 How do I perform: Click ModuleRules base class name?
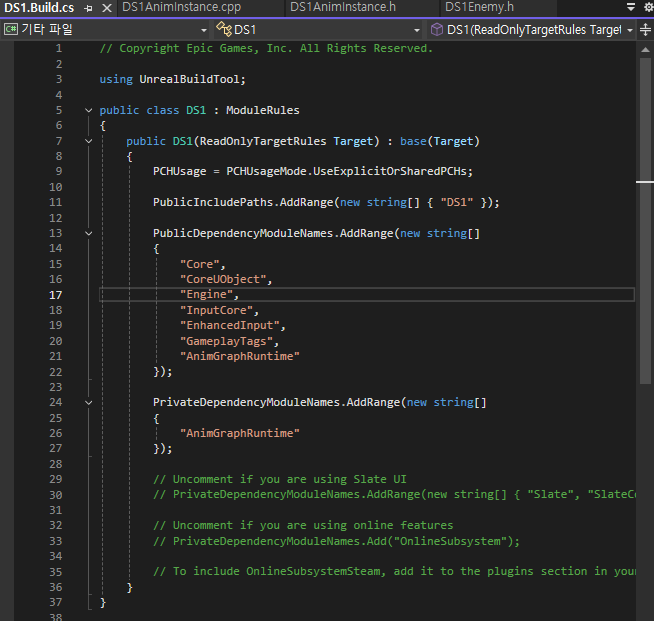point(263,111)
